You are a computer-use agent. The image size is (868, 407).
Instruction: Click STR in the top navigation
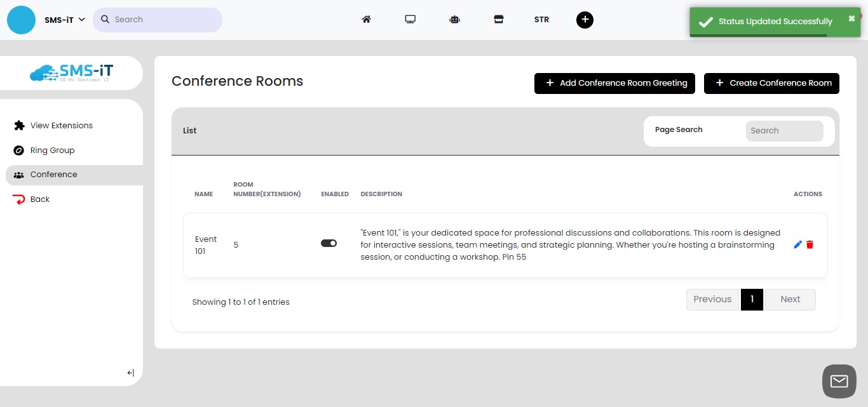click(x=541, y=20)
